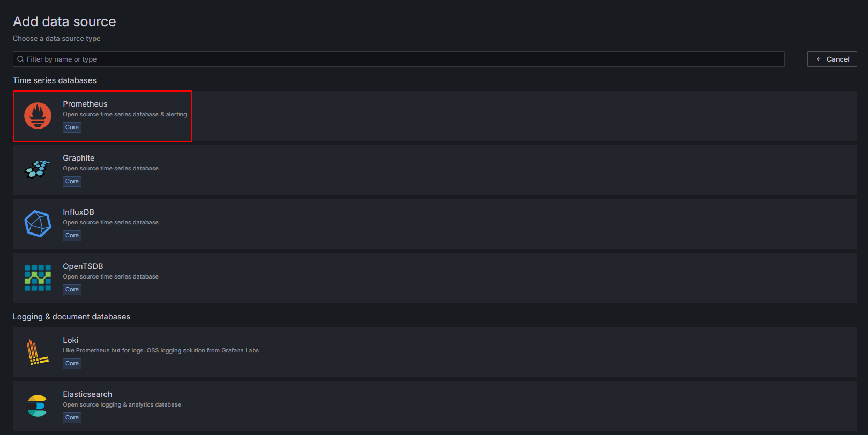
Task: Select the Loki data source row
Action: 375,352
